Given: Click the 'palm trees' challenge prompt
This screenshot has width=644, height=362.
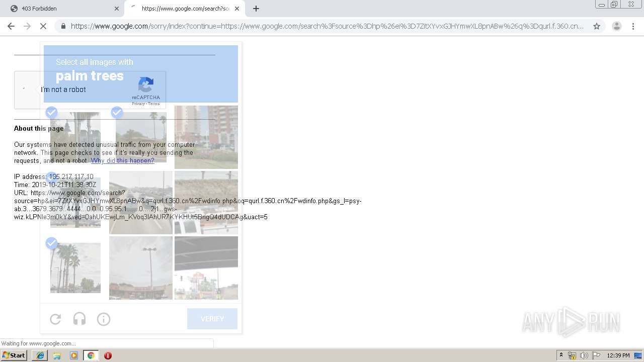Looking at the screenshot, I should pos(90,76).
